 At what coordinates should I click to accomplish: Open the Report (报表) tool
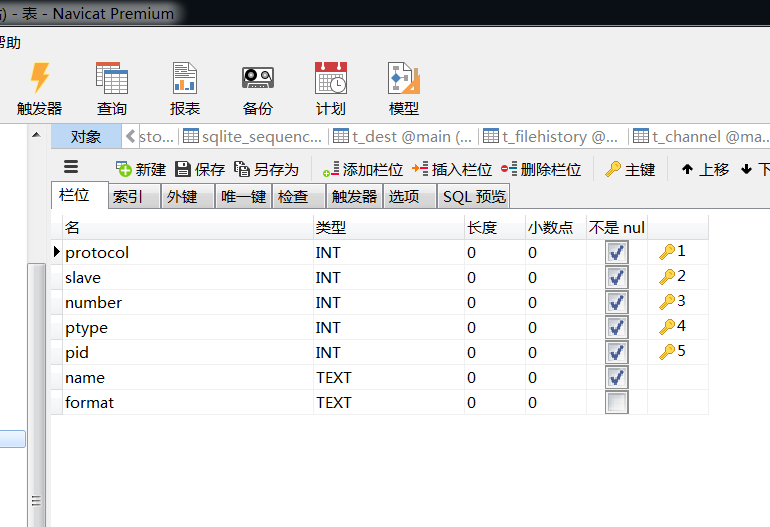click(x=185, y=88)
